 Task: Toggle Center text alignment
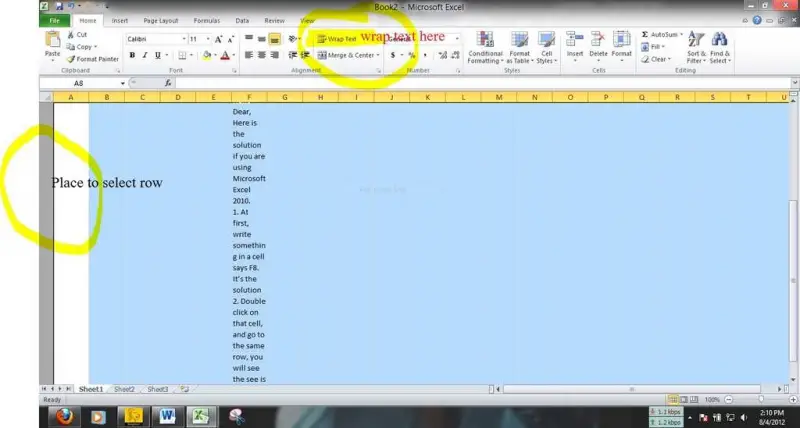261,55
